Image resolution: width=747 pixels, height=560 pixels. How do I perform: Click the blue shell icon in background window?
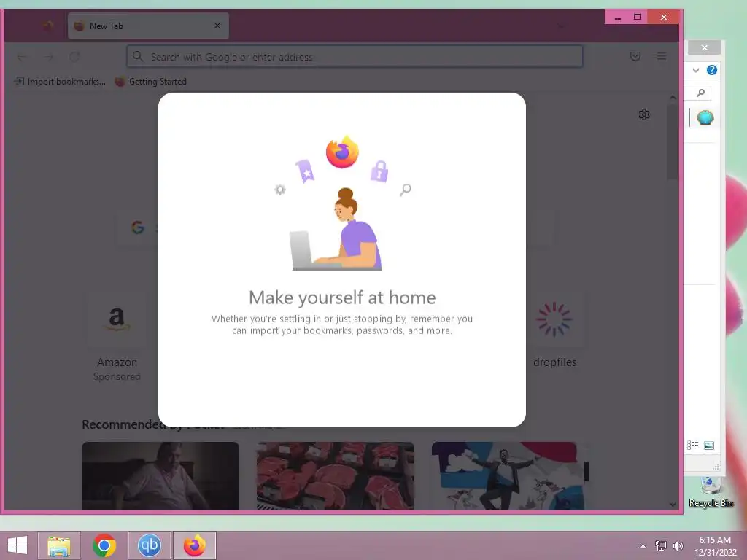point(705,117)
